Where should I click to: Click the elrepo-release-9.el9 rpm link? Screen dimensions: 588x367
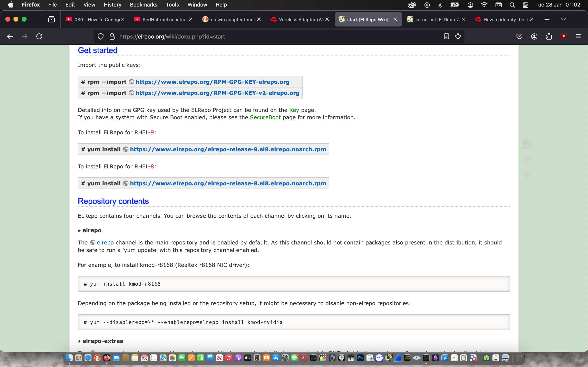pyautogui.click(x=228, y=149)
